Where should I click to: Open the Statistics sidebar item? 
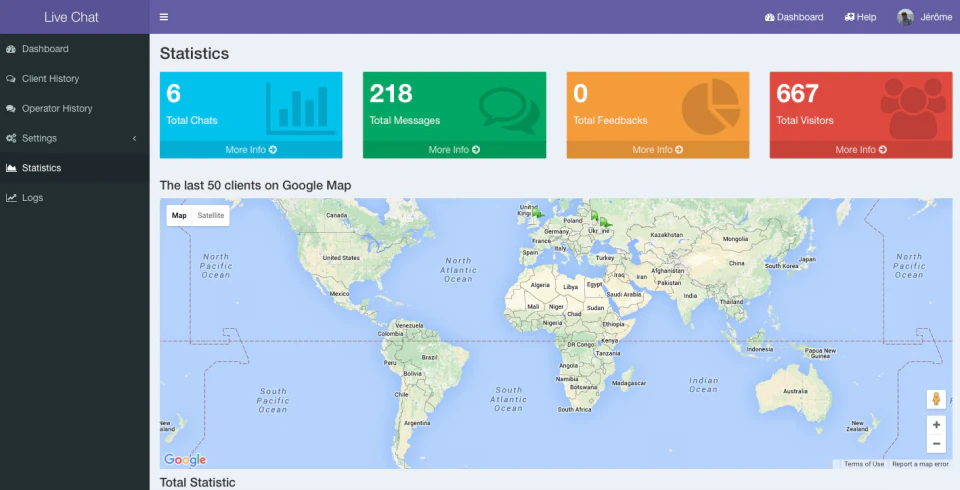[75, 168]
